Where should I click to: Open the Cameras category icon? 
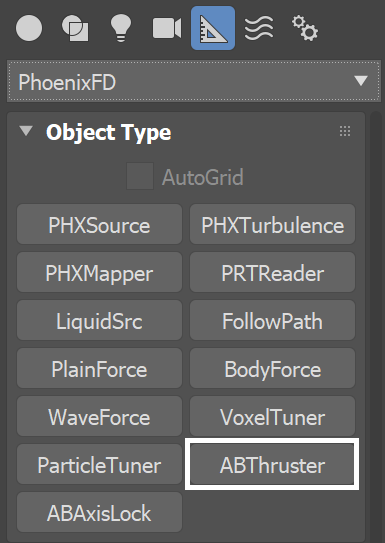(167, 28)
